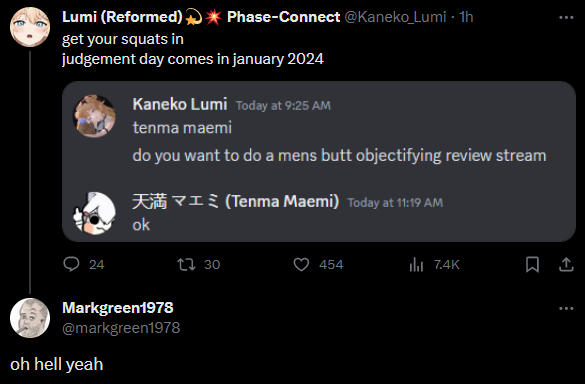The image size is (585, 384).
Task: Open view analytics bar chart icon
Action: click(416, 265)
